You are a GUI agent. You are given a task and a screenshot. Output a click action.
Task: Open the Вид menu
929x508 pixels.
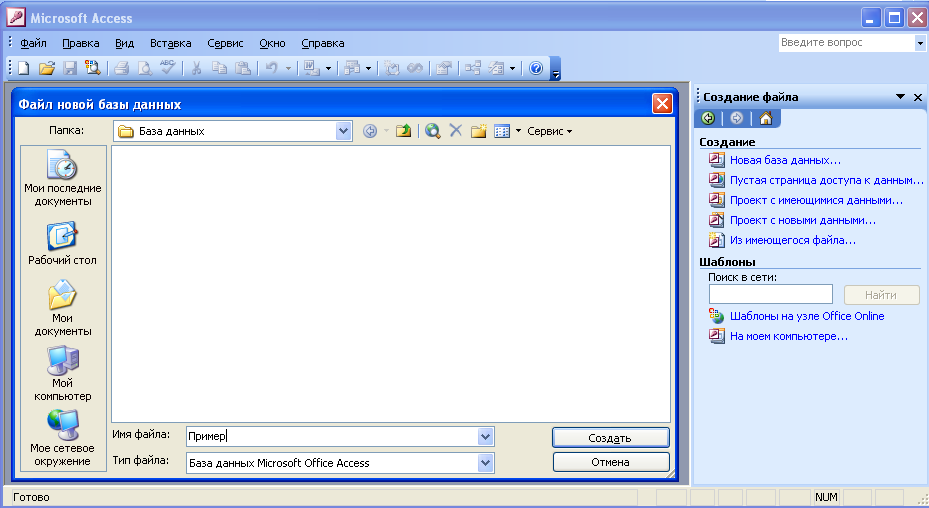[124, 43]
